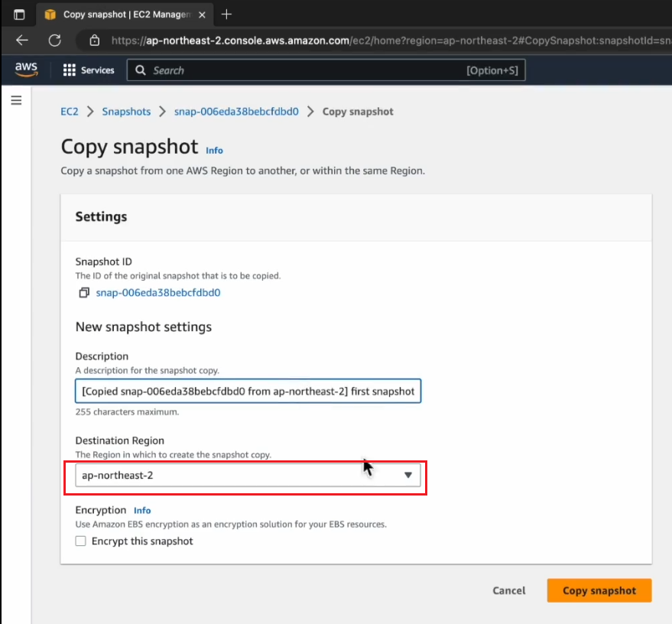Open the browser sidebar panel icon
Screen dimensions: 672x624
(19, 15)
